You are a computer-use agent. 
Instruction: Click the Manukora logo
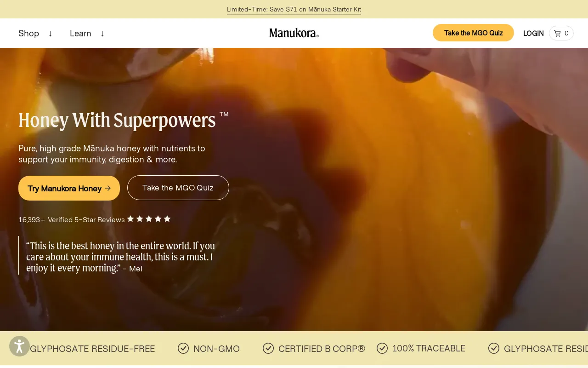pyautogui.click(x=294, y=33)
